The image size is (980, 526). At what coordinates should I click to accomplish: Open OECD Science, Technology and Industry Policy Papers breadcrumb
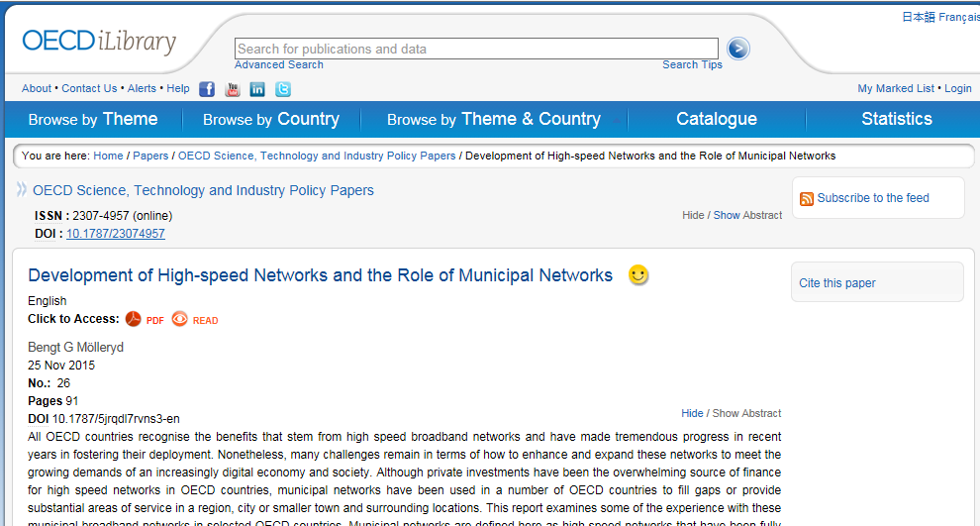tap(317, 156)
